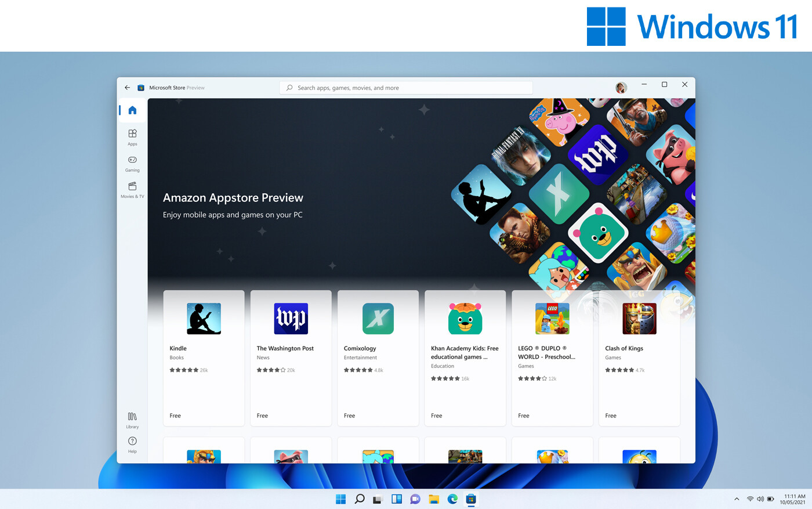812x509 pixels.
Task: Click the LEGO DUPLO card icon
Action: point(552,319)
